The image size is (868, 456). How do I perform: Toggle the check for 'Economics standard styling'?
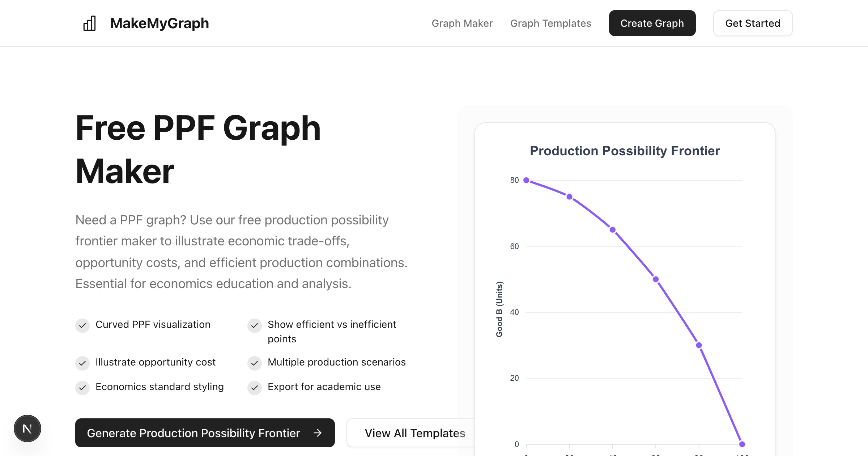tap(83, 388)
